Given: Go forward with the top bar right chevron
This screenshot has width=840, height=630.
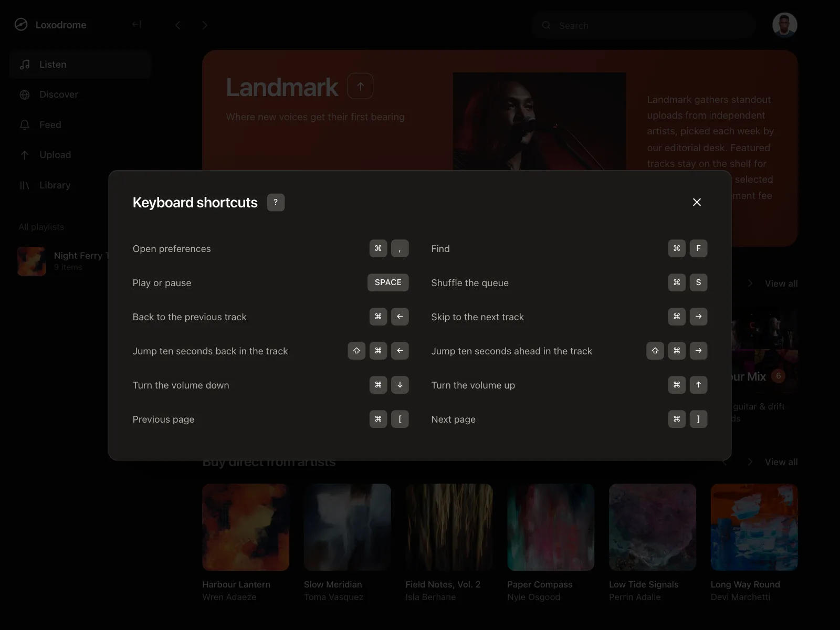Looking at the screenshot, I should [205, 25].
